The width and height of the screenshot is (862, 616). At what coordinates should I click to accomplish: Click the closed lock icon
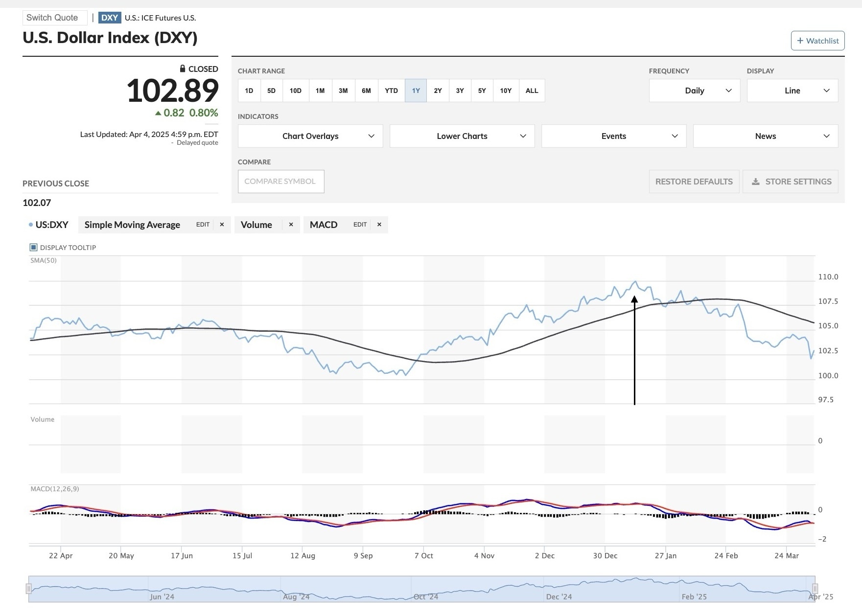[x=183, y=68]
